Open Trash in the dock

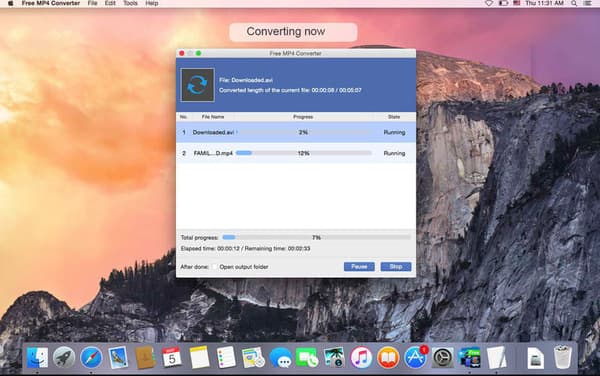562,357
